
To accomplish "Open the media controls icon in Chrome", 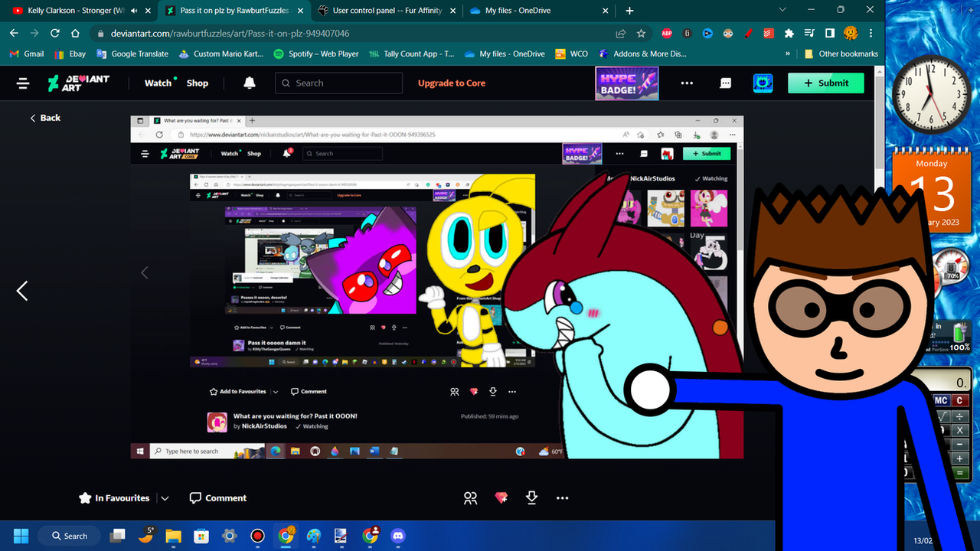I will (x=810, y=34).
